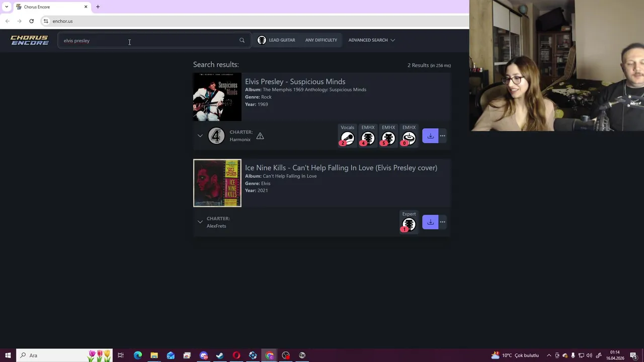Viewport: 644px width, 362px height.
Task: Open Ice Nine Kills - Can't Help Falling In Love title
Action: [341, 168]
